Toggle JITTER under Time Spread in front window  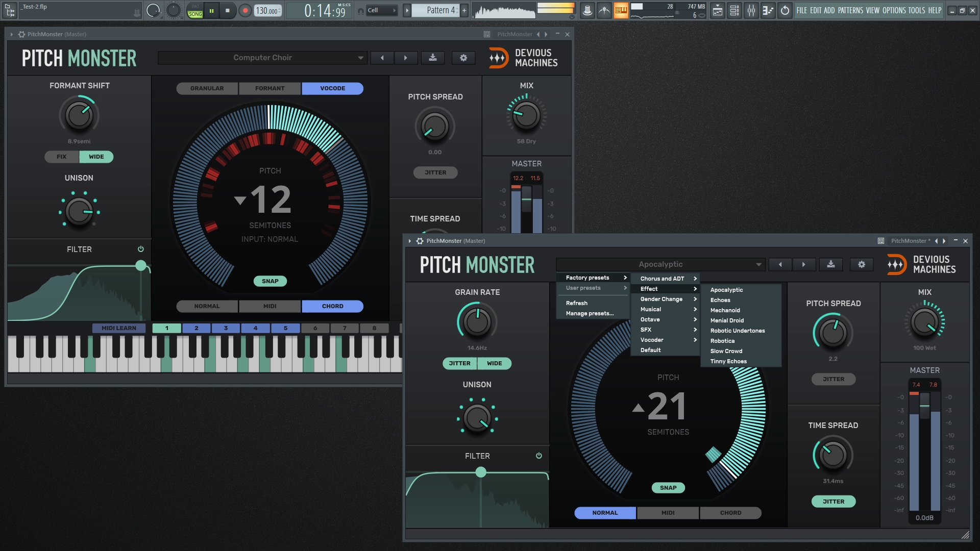coord(834,502)
